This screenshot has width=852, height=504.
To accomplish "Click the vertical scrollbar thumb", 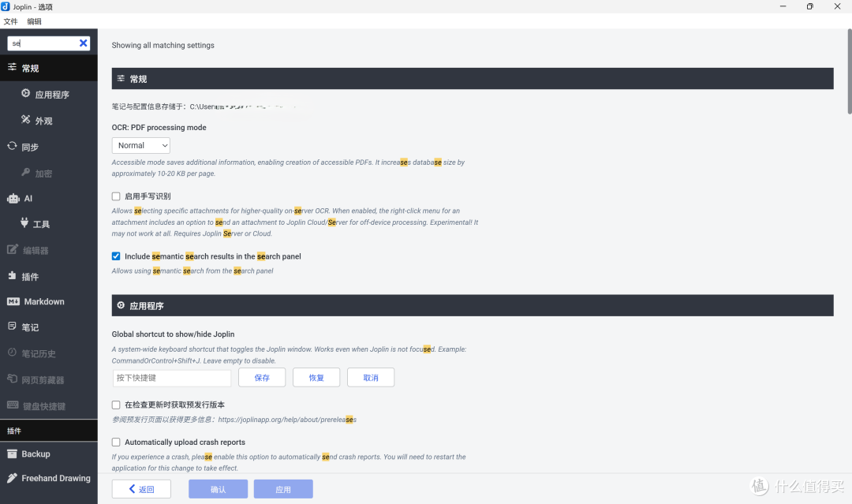I will pos(850,71).
